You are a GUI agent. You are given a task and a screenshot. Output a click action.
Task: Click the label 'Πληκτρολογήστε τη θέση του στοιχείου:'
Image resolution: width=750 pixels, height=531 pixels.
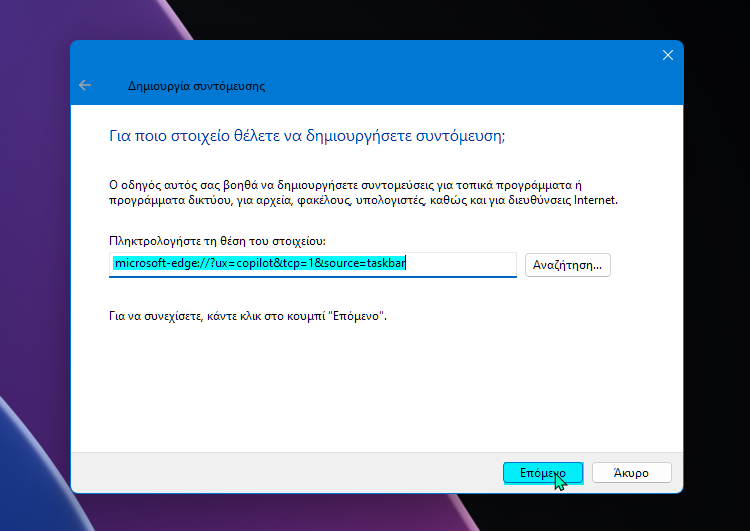tap(217, 241)
